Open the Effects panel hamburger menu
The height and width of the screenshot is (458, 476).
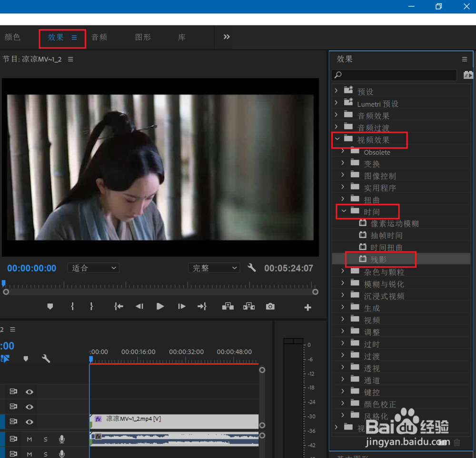(464, 59)
